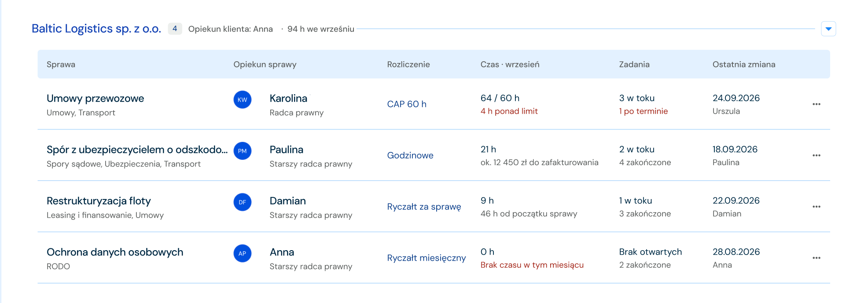The height and width of the screenshot is (303, 868).
Task: Sort by the Ostatnia zmiana column header
Action: click(x=744, y=64)
